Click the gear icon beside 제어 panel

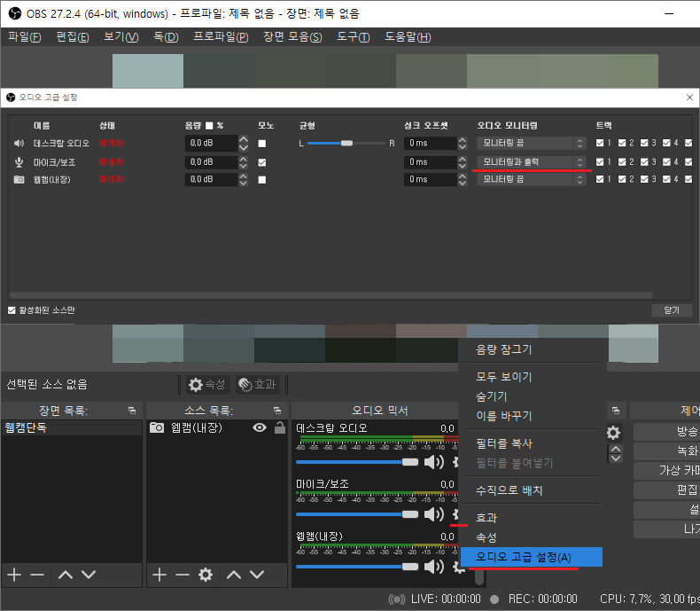pyautogui.click(x=614, y=433)
